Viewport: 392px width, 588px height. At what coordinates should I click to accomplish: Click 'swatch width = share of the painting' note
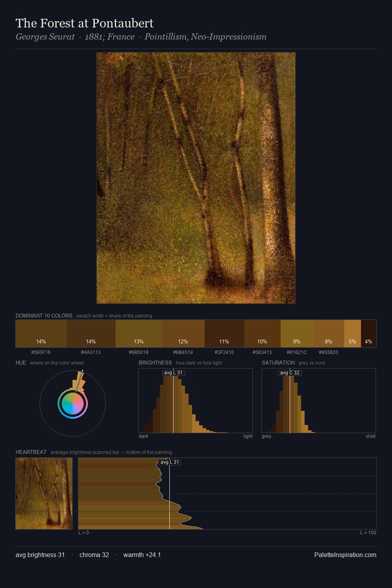point(114,316)
